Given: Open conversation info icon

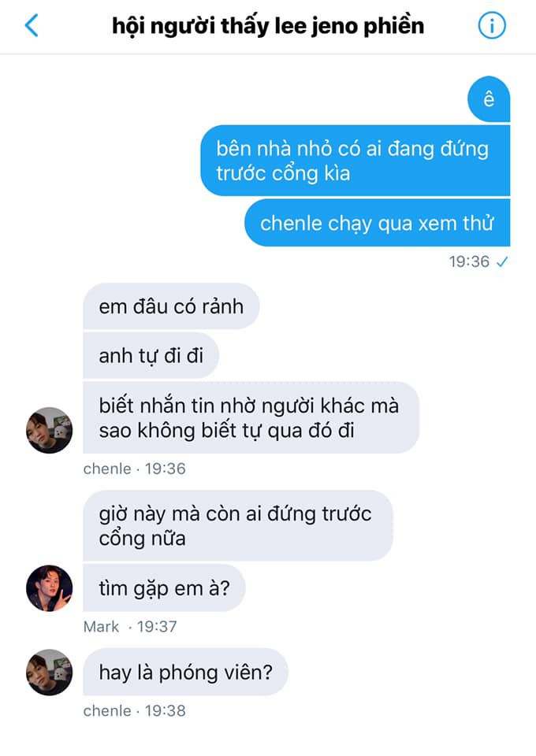Looking at the screenshot, I should (x=492, y=25).
